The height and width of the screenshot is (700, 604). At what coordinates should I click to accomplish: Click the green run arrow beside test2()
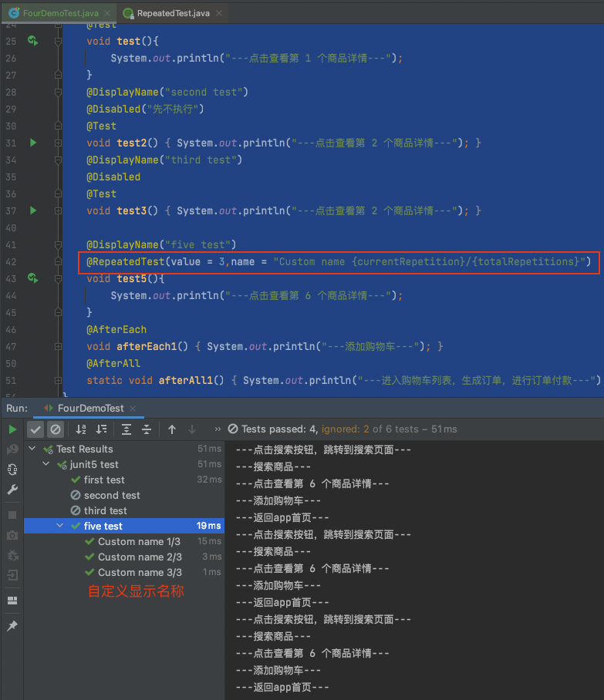point(33,143)
